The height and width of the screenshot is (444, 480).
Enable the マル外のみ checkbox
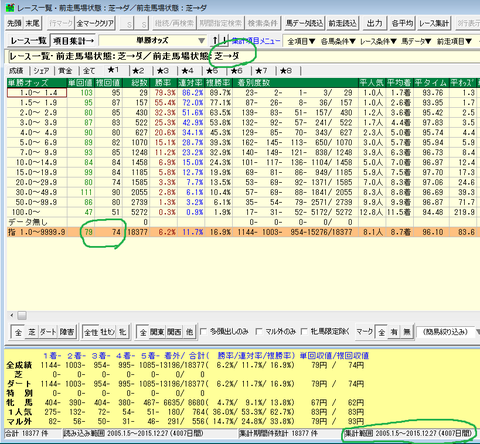click(x=259, y=332)
